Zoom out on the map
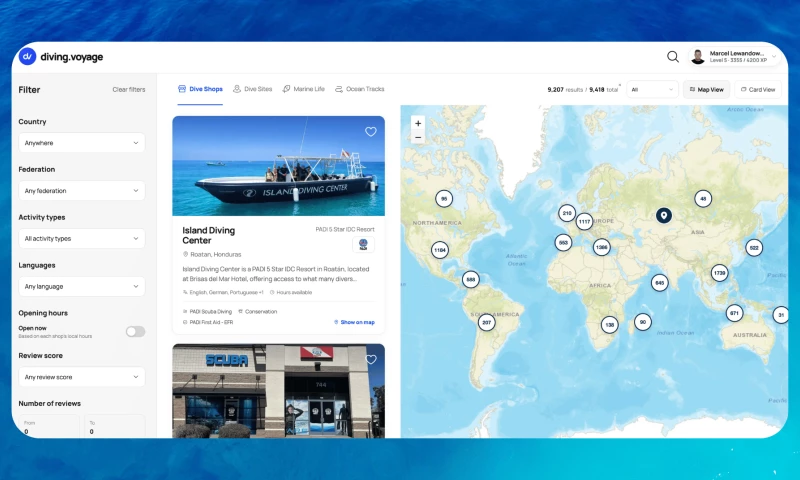 tap(418, 137)
